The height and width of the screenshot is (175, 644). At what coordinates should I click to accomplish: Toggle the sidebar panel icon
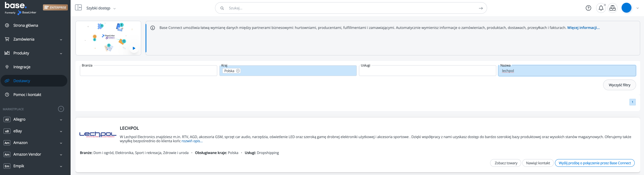(79, 8)
